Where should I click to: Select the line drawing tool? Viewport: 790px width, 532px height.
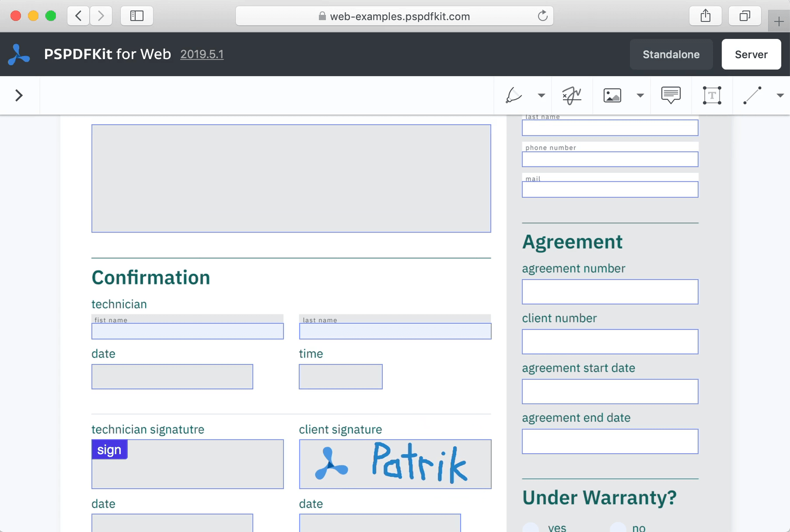[752, 95]
